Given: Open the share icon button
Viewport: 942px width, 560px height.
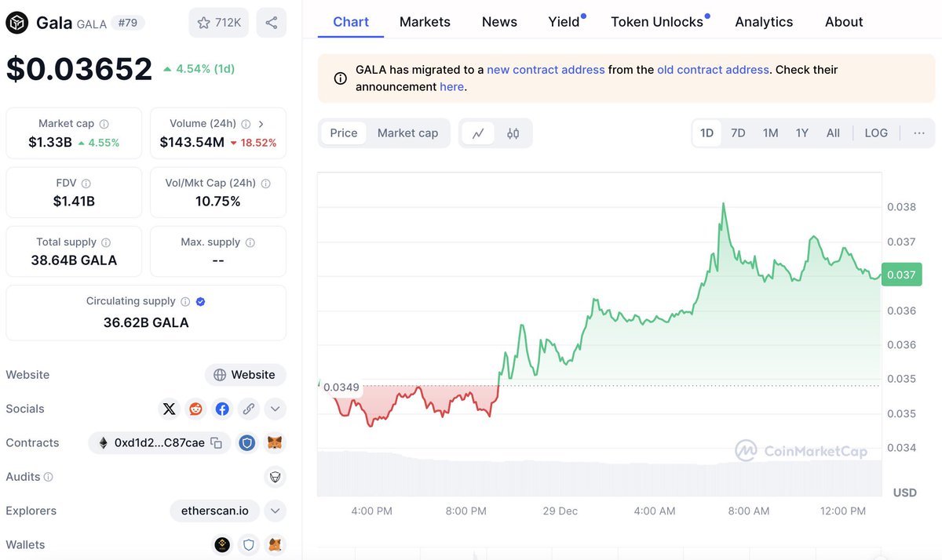Looking at the screenshot, I should pyautogui.click(x=271, y=23).
